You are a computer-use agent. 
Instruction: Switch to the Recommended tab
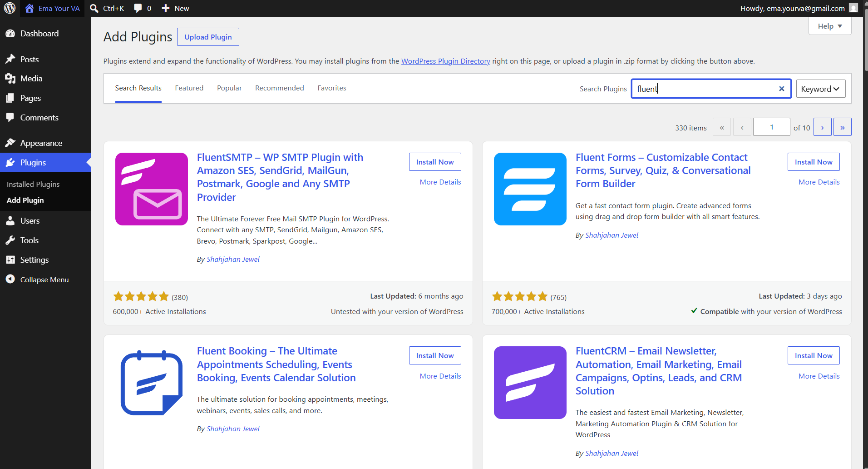[x=280, y=88]
